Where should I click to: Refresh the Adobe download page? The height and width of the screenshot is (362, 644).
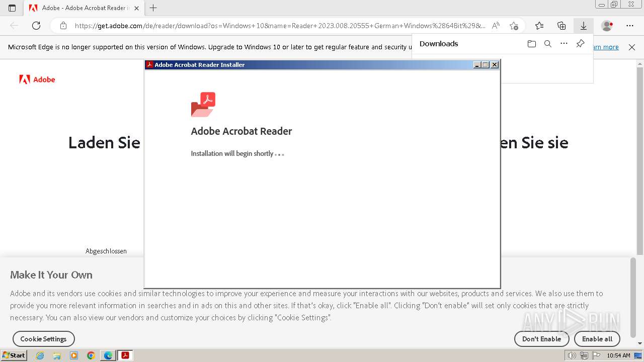36,26
